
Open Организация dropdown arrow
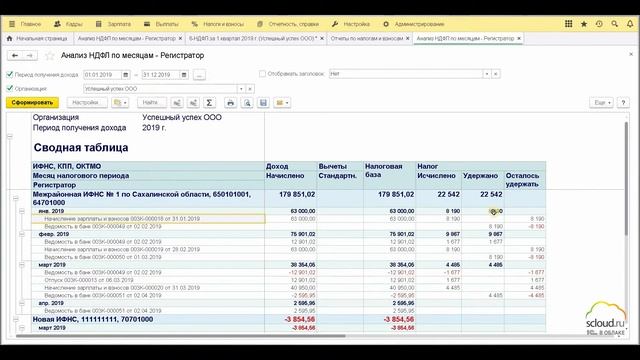[241, 89]
